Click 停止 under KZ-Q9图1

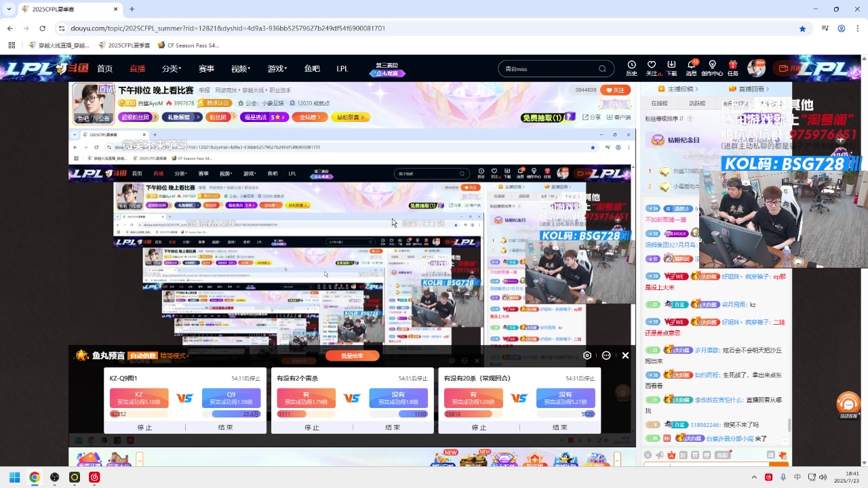[144, 428]
